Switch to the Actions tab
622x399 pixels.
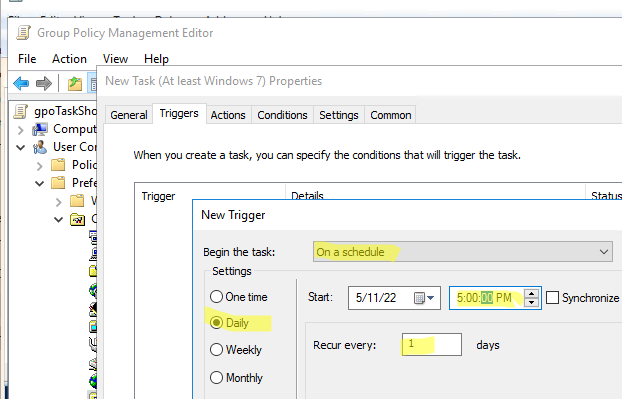coord(228,115)
